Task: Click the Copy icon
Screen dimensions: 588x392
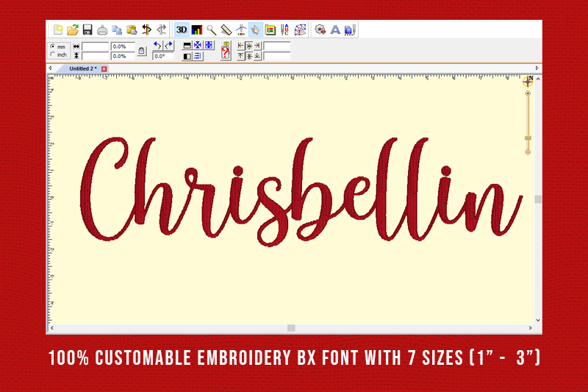Action: pyautogui.click(x=117, y=29)
